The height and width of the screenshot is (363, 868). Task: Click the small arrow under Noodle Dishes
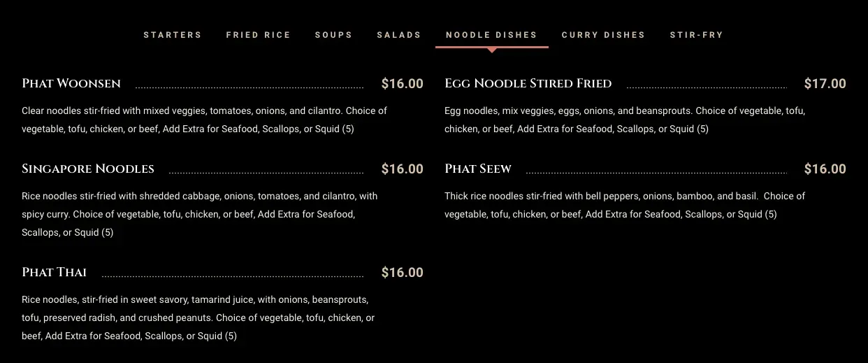click(x=492, y=50)
